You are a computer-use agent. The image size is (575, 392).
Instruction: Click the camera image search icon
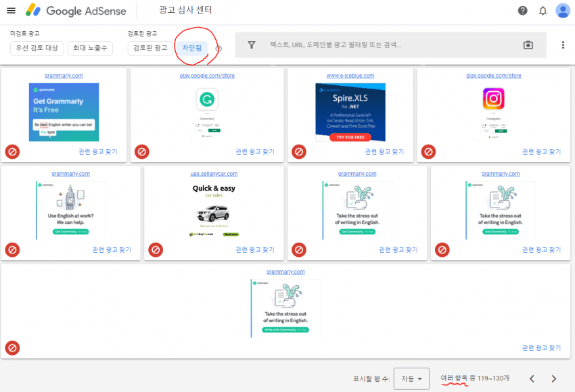point(528,45)
